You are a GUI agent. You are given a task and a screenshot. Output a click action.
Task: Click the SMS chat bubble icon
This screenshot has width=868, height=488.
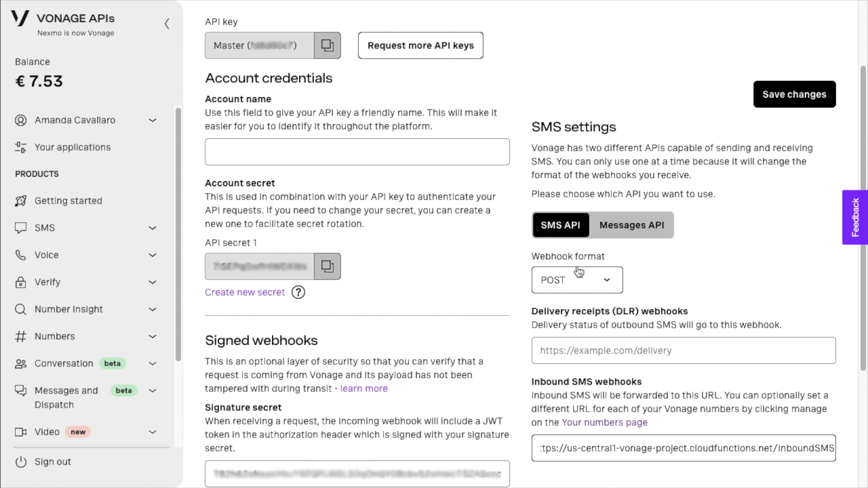[21, 228]
